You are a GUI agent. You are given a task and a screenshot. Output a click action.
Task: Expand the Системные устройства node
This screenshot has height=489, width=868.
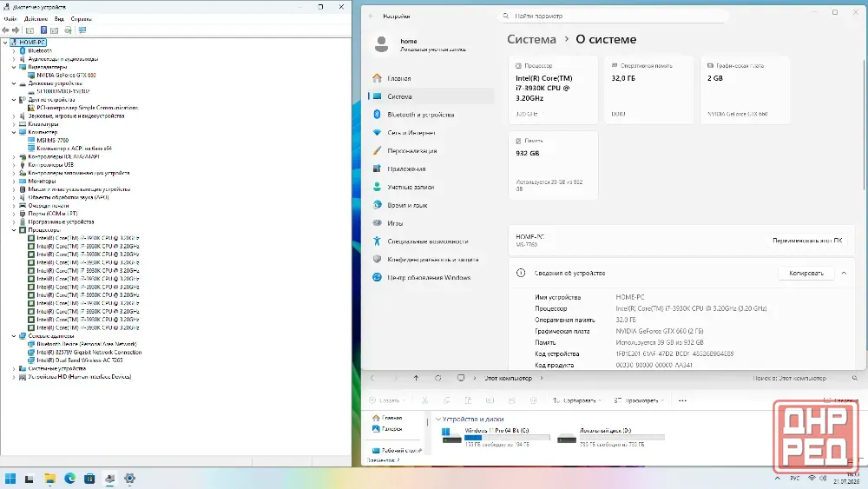click(x=14, y=368)
